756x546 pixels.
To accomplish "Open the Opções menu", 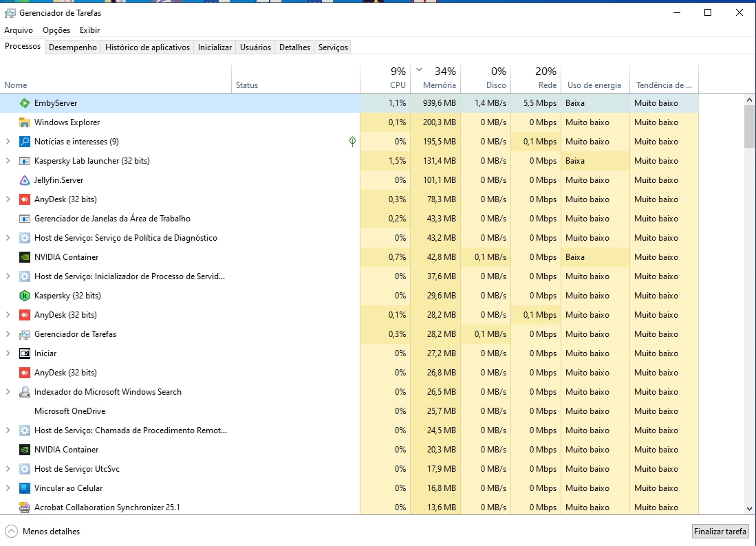I will 56,30.
